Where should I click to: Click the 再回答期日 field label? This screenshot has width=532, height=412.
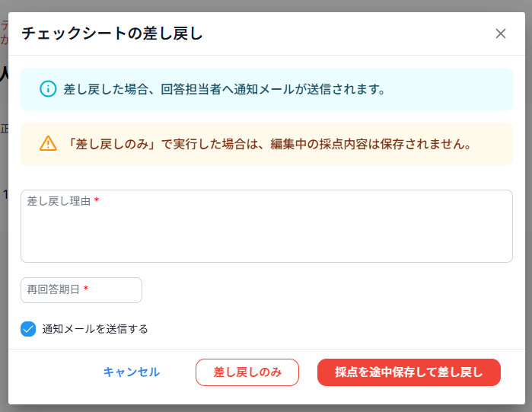click(x=53, y=289)
